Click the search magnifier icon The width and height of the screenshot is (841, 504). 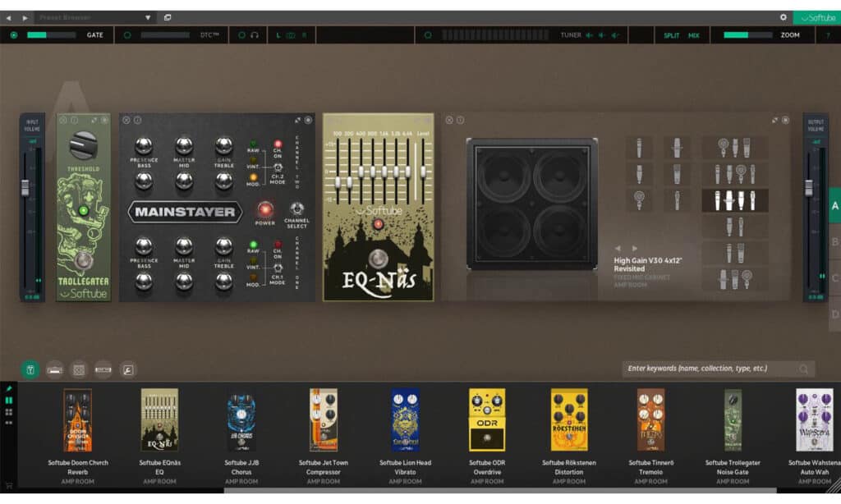[x=803, y=369]
